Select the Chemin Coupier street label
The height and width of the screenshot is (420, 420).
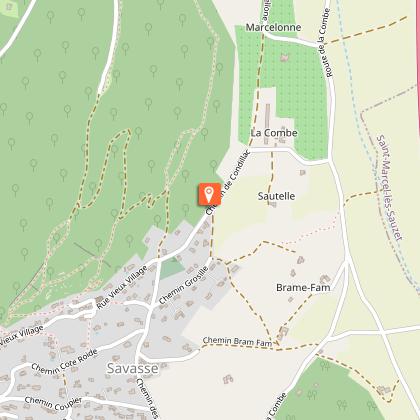(53, 403)
